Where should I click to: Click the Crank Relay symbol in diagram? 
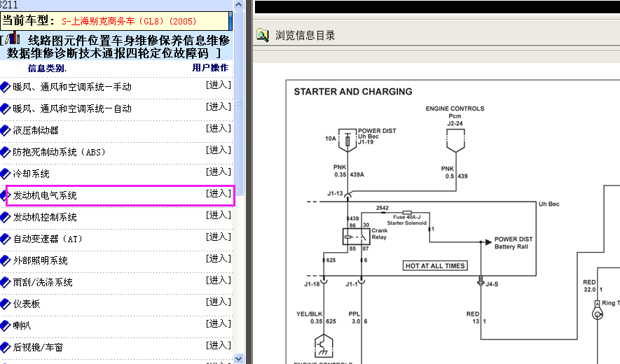point(357,237)
